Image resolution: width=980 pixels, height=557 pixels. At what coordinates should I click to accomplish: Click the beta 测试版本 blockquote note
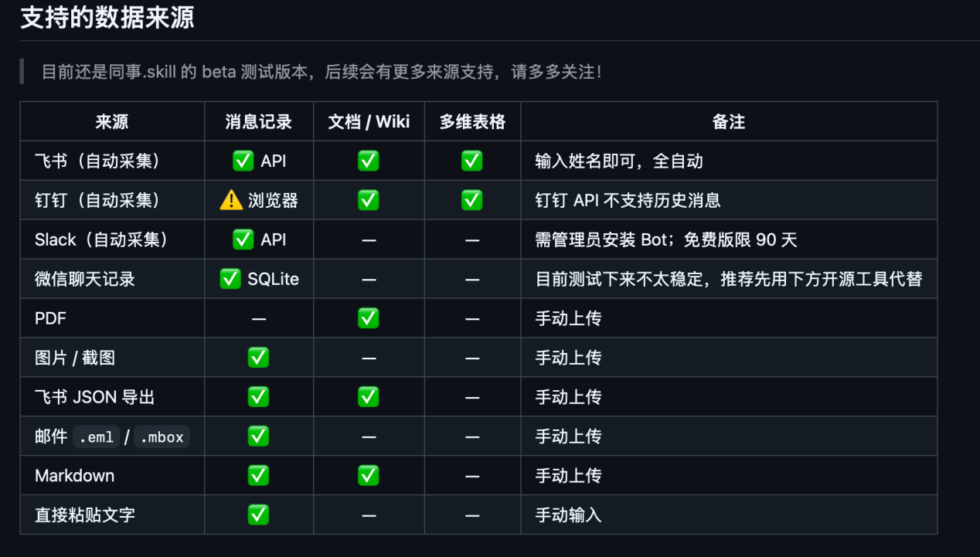click(321, 72)
